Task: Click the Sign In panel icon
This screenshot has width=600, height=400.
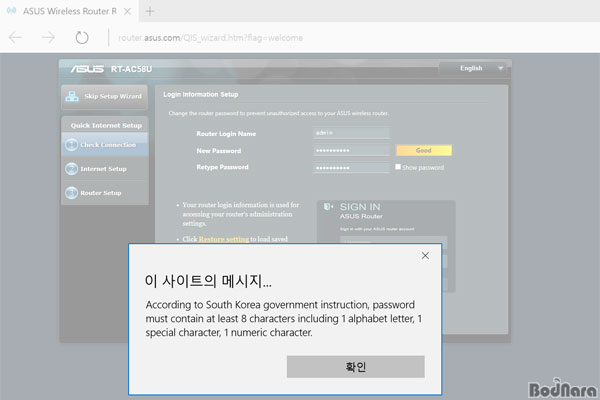Action: pyautogui.click(x=328, y=207)
